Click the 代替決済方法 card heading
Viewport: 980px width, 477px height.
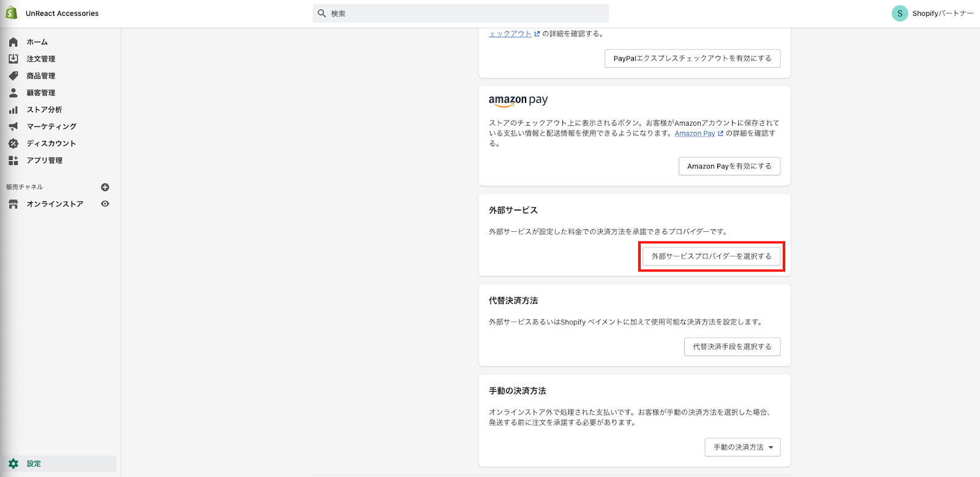coord(513,300)
